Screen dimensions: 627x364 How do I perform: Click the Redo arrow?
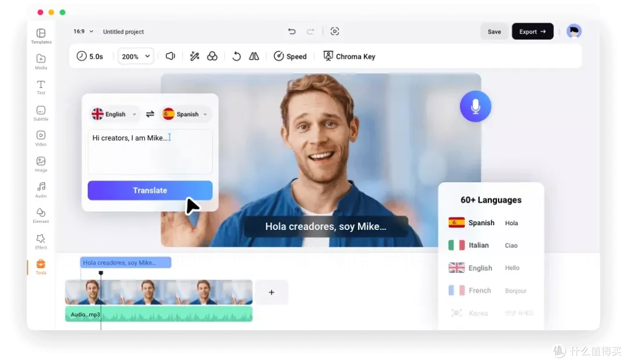310,31
